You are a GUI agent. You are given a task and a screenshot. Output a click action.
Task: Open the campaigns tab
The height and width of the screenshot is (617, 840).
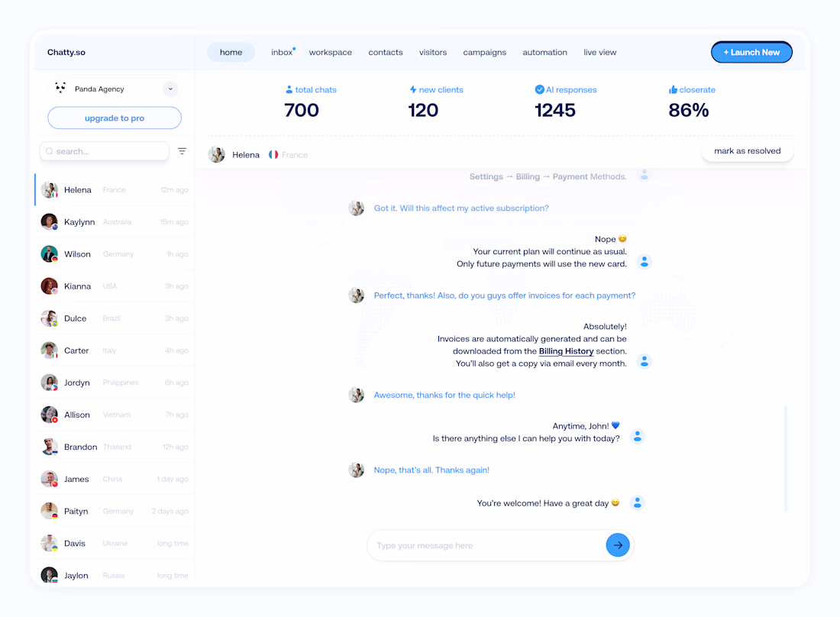(484, 52)
